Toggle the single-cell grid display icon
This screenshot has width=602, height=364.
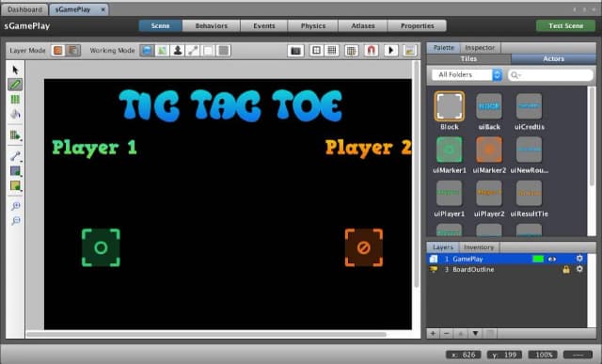[316, 51]
